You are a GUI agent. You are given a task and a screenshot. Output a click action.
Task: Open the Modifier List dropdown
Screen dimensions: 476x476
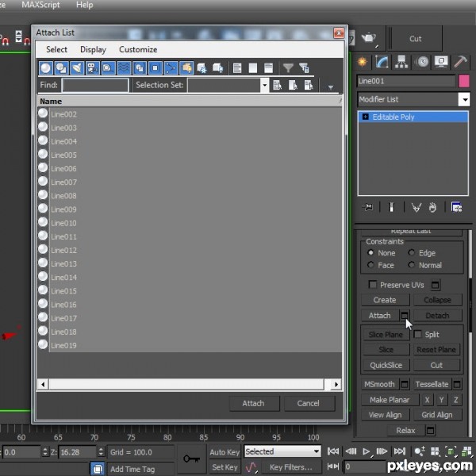click(x=464, y=99)
